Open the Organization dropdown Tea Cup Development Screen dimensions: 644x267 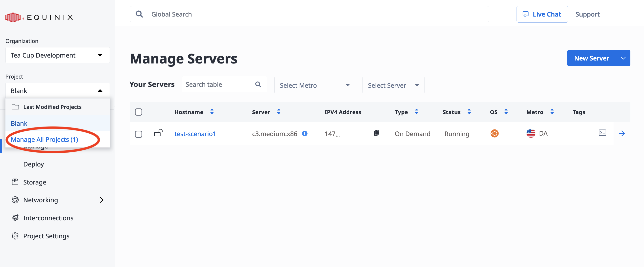[57, 55]
